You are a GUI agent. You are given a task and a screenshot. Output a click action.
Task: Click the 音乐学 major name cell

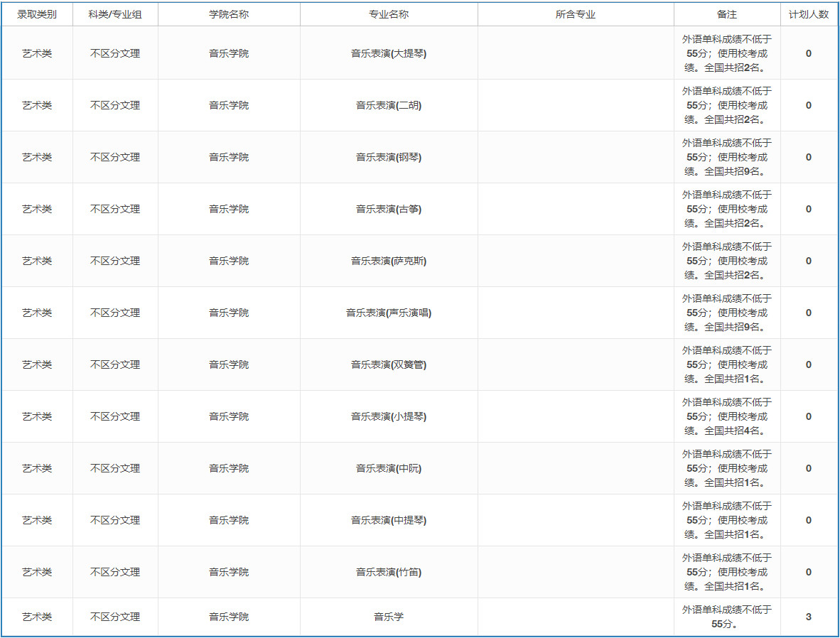point(389,617)
